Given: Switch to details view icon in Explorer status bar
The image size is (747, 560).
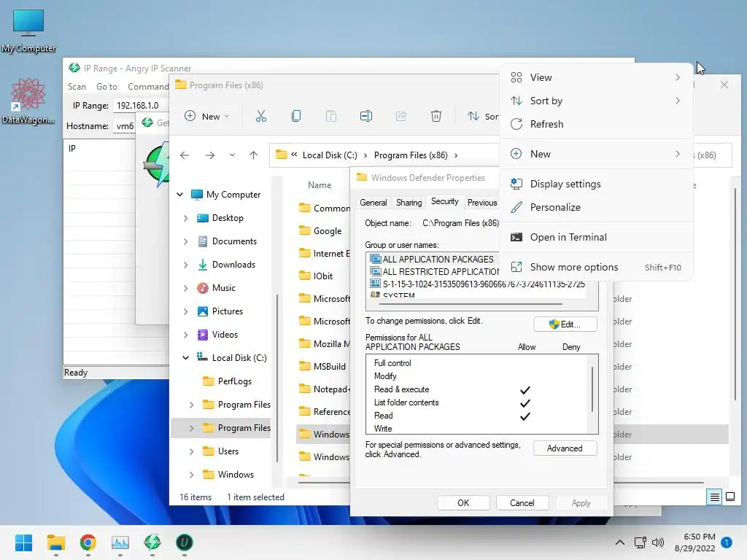Looking at the screenshot, I should click(715, 497).
